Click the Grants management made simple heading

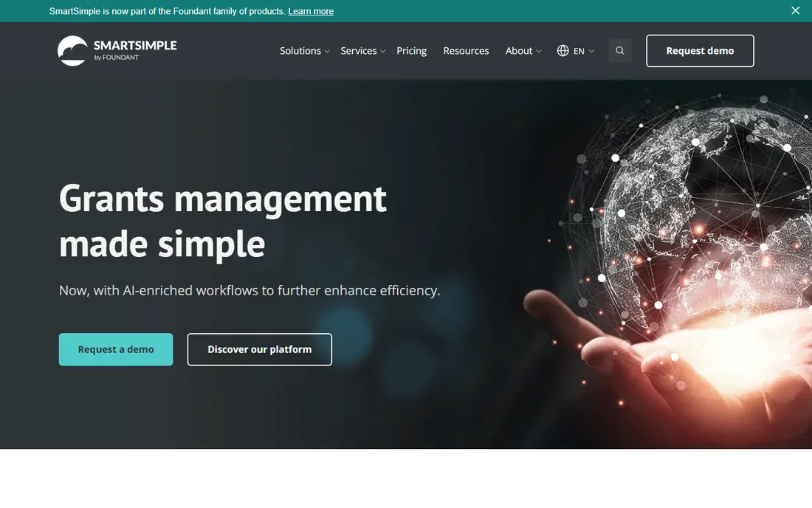tap(223, 221)
